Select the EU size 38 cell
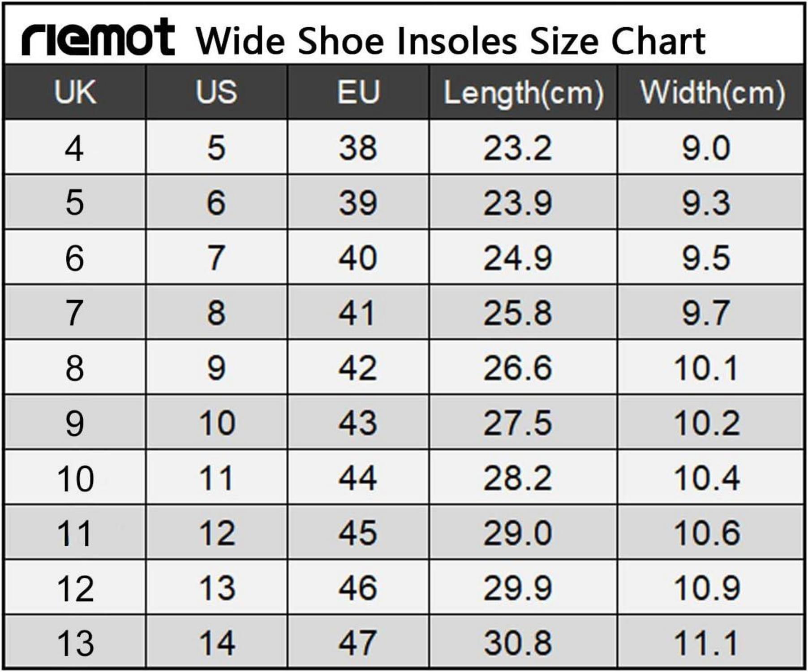Image resolution: width=808 pixels, height=672 pixels. tap(358, 148)
